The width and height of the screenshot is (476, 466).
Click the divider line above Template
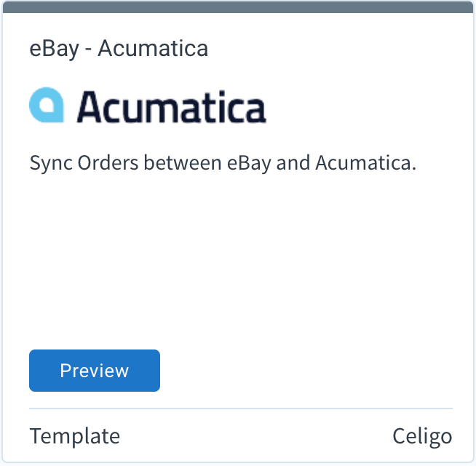click(241, 408)
